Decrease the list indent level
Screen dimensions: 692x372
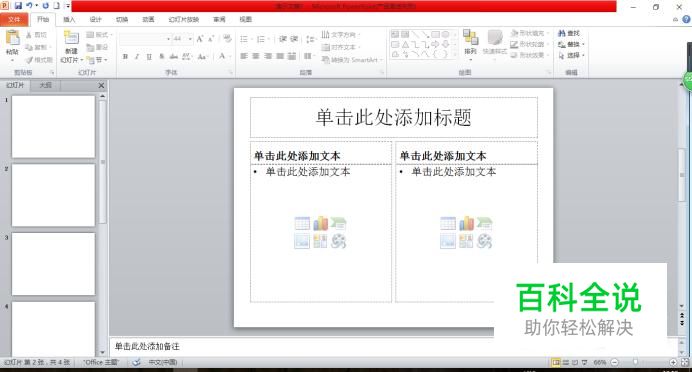283,39
